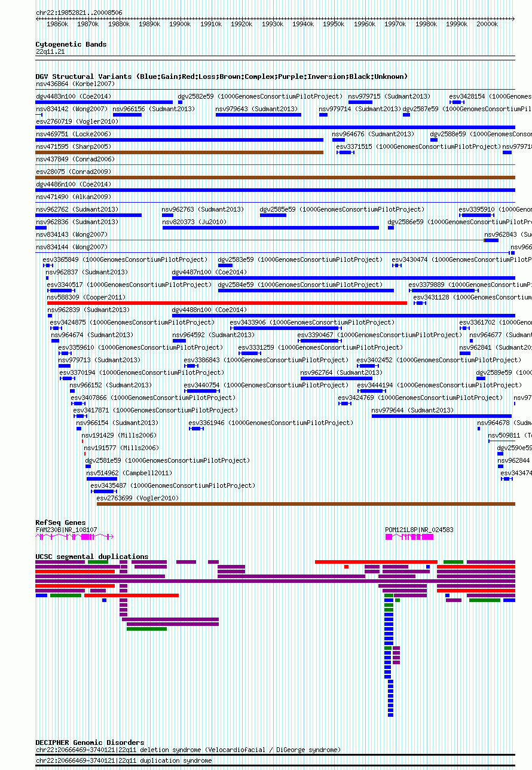Click the red loss bar under nsv588309
The height and width of the screenshot is (770, 532).
point(227,303)
